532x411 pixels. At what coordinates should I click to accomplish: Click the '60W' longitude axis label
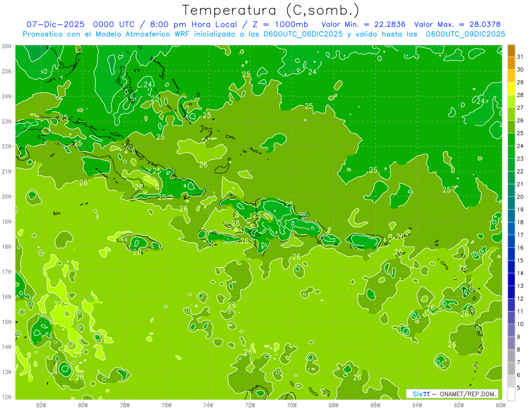(x=501, y=405)
